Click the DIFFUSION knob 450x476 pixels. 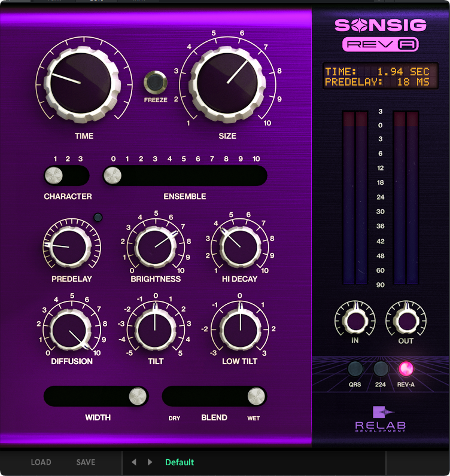pos(70,329)
